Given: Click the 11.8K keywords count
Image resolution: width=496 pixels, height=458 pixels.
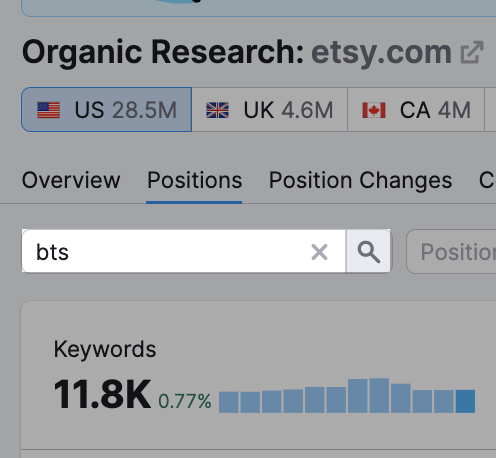Looking at the screenshot, I should pyautogui.click(x=102, y=394).
